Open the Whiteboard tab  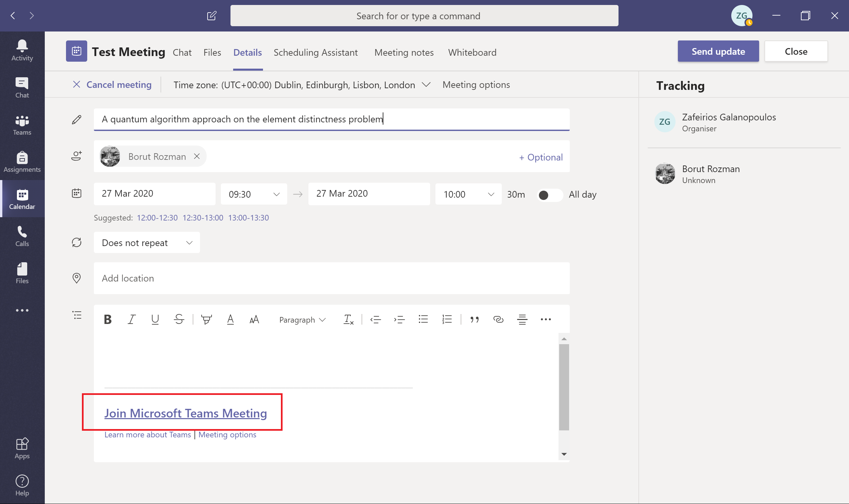(x=472, y=52)
